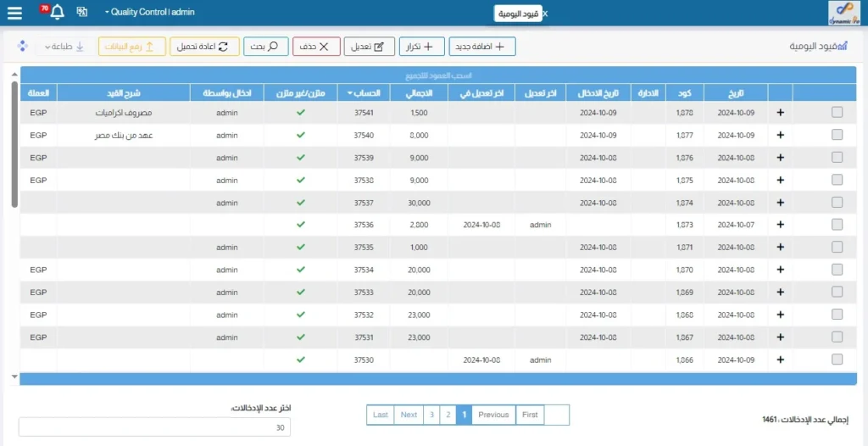This screenshot has height=446, width=868.
Task: Jump to the Last page
Action: 380,415
